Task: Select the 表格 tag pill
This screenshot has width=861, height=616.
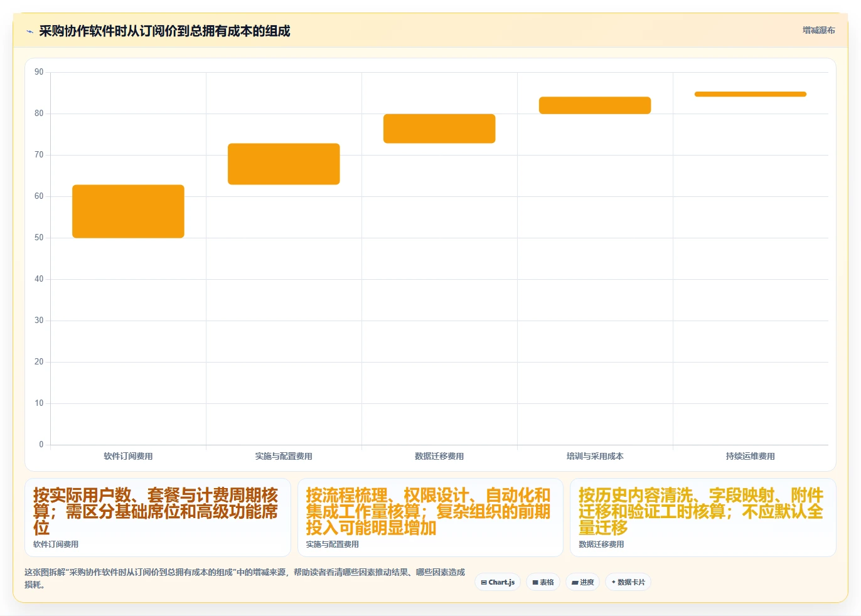Action: (543, 582)
